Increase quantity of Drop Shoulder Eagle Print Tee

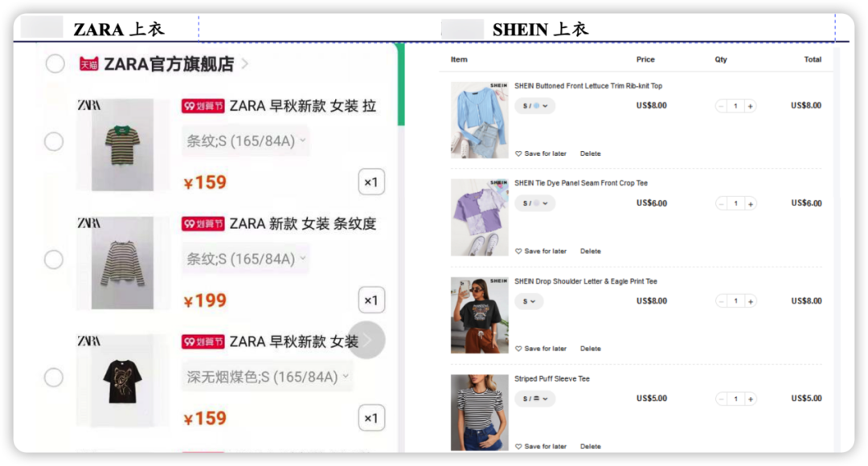tap(750, 301)
